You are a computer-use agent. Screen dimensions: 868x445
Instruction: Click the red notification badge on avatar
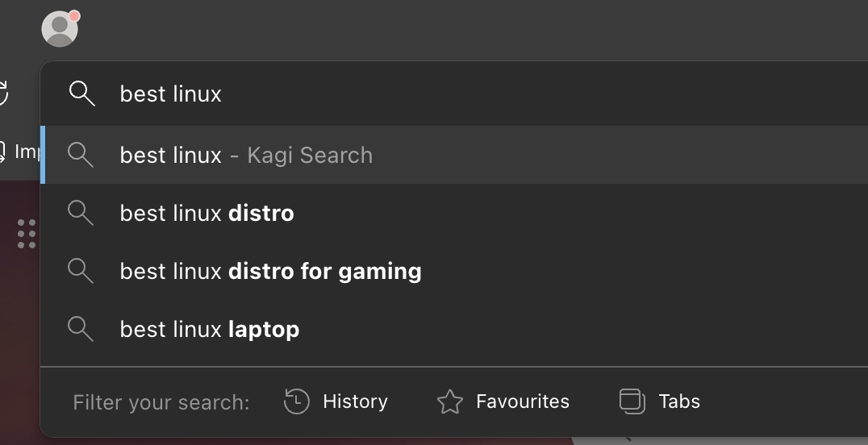(x=74, y=16)
